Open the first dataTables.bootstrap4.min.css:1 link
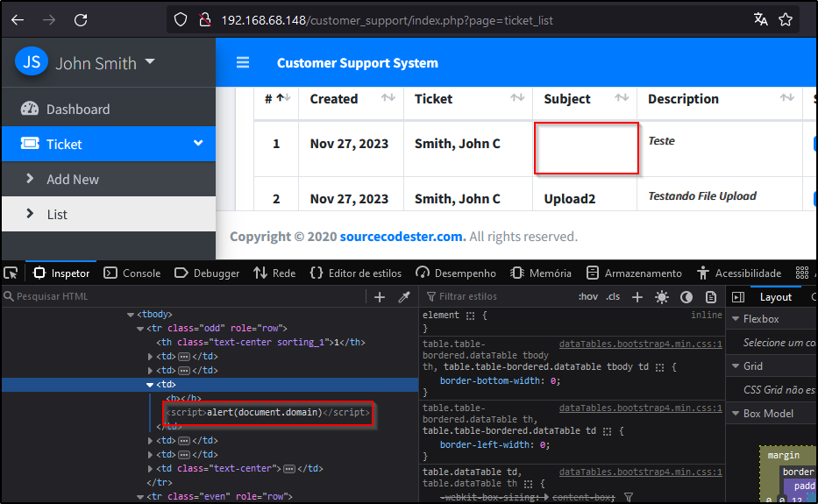 pyautogui.click(x=640, y=344)
